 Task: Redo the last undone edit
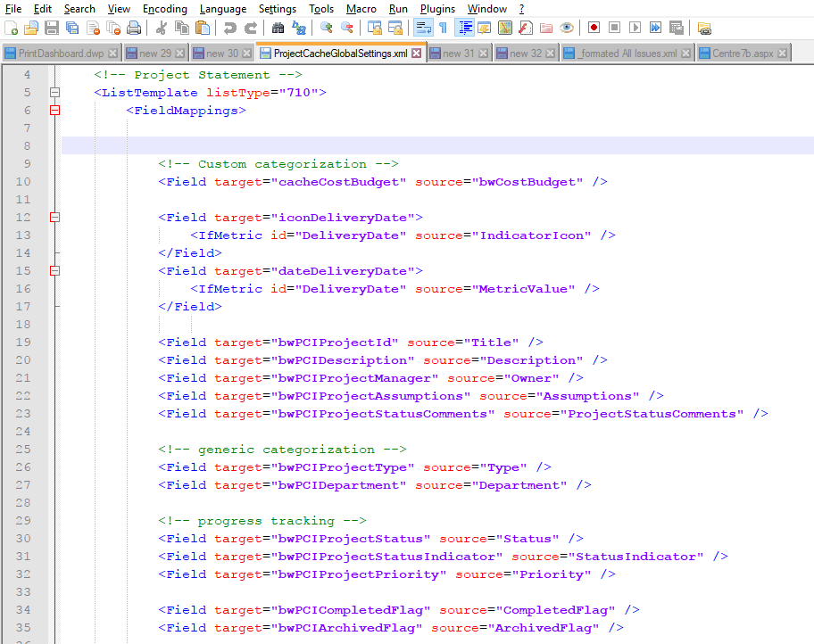pyautogui.click(x=250, y=28)
